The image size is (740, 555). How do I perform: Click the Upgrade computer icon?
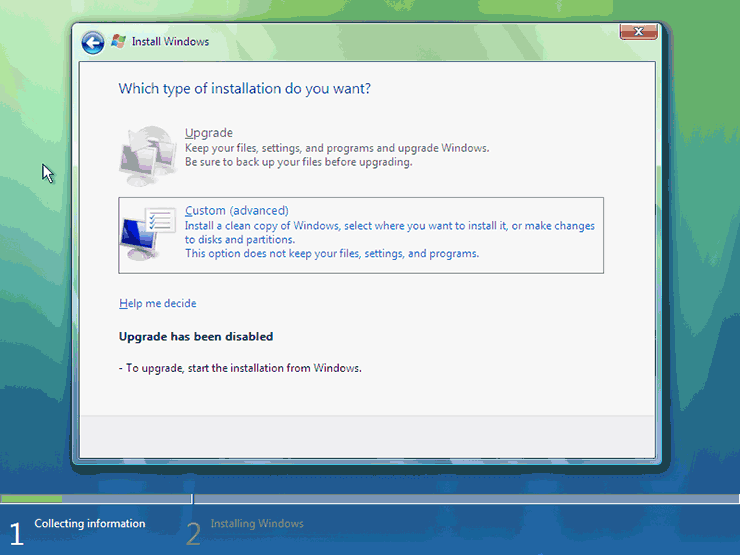pos(148,156)
